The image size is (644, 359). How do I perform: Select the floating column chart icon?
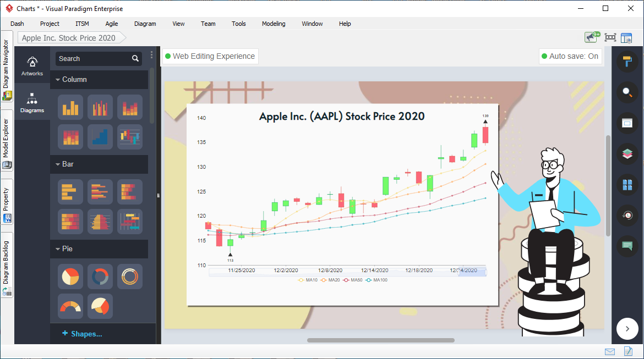pyautogui.click(x=130, y=137)
